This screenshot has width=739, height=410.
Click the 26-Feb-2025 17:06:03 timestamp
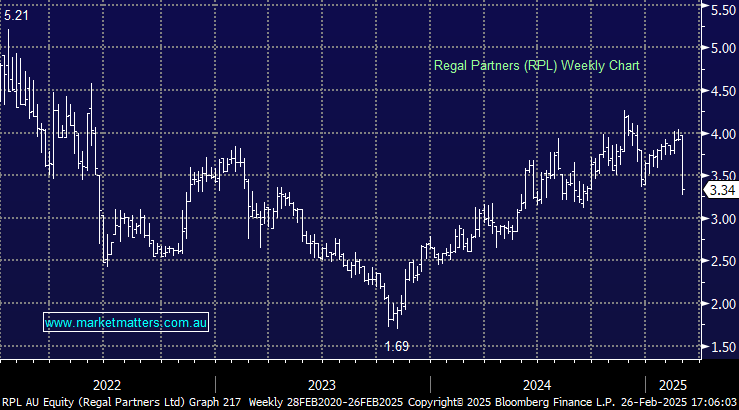pyautogui.click(x=679, y=402)
